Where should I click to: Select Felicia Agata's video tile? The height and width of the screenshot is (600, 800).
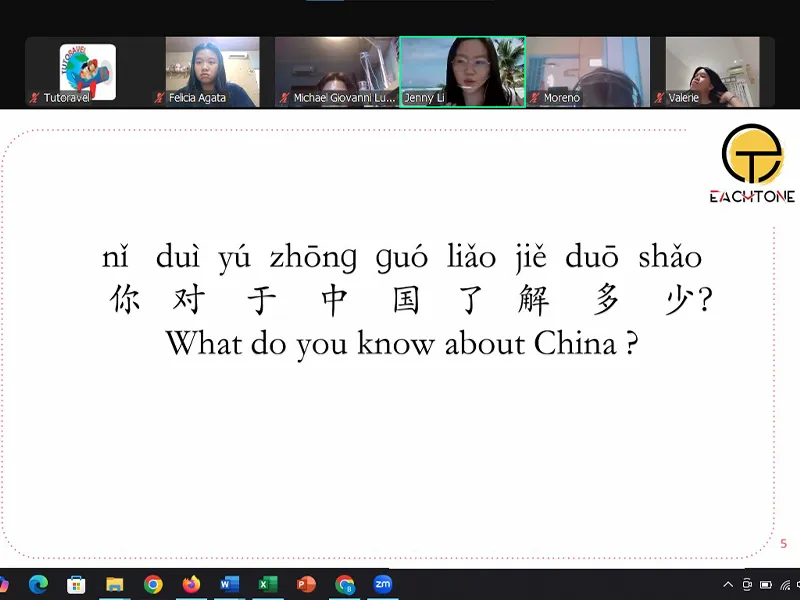212,72
